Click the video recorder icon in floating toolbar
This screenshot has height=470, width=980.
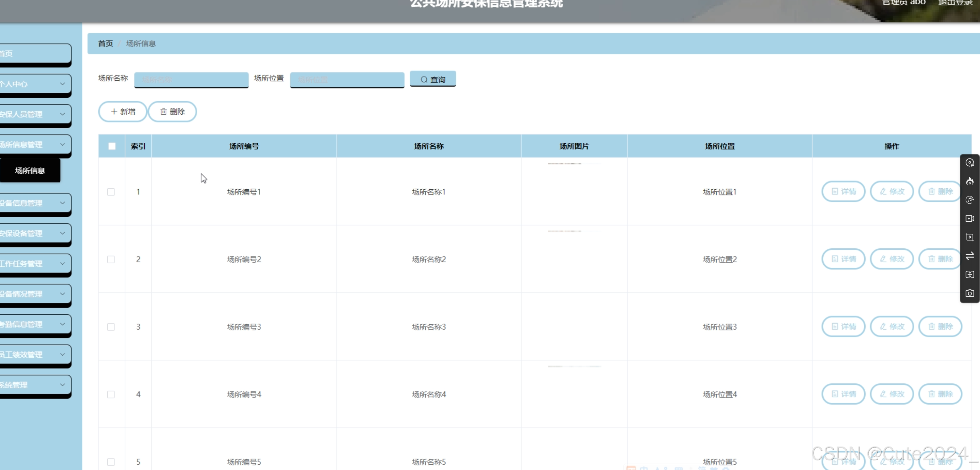[970, 218]
